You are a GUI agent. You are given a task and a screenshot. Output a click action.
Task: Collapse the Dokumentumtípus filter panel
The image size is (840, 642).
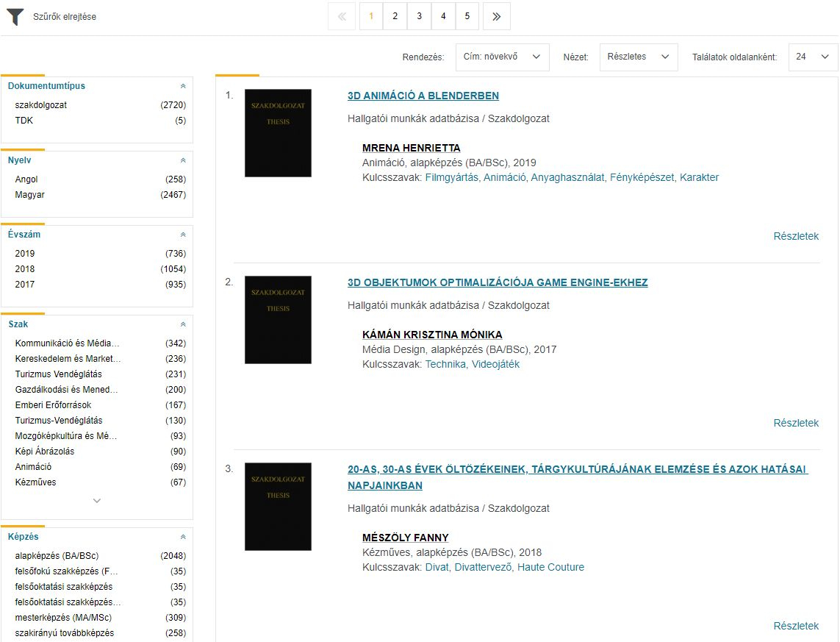pyautogui.click(x=183, y=86)
